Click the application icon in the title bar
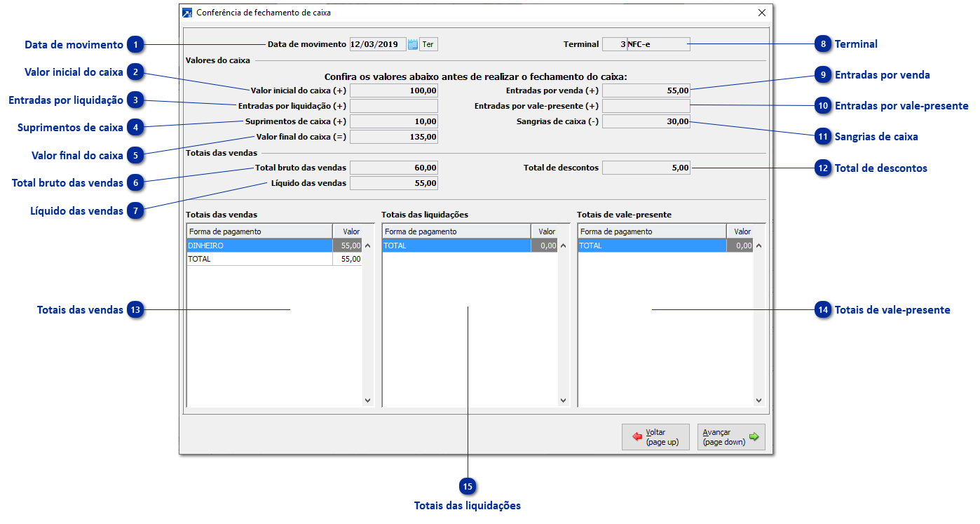Image resolution: width=980 pixels, height=524 pixels. tap(187, 13)
